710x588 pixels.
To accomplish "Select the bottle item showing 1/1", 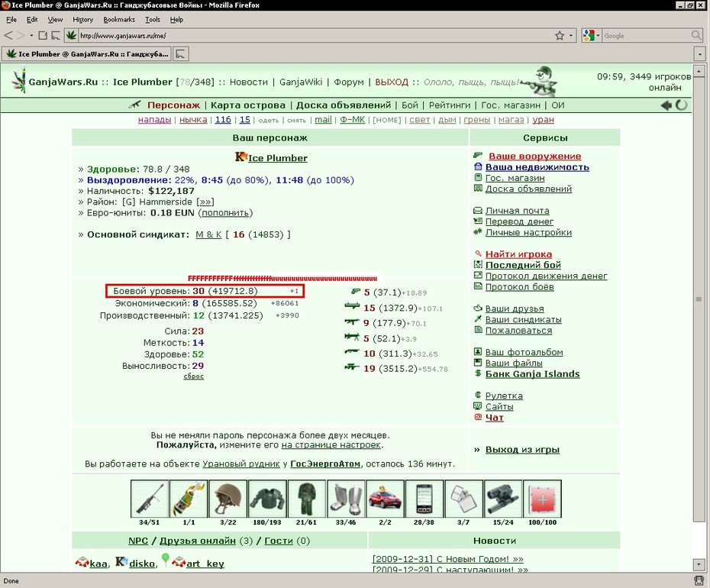I will pos(189,499).
